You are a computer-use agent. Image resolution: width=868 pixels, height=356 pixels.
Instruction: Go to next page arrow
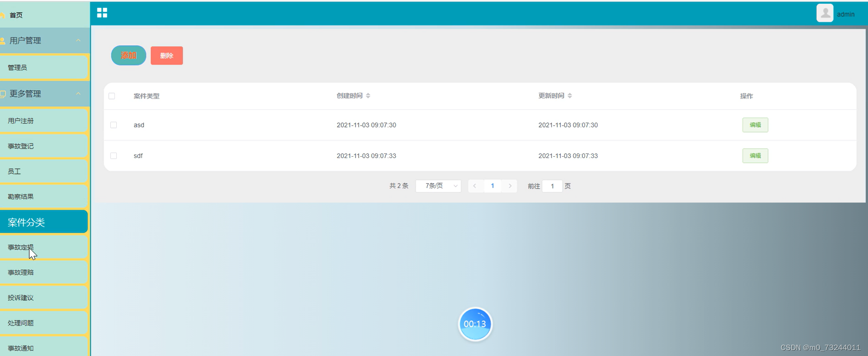click(x=510, y=186)
